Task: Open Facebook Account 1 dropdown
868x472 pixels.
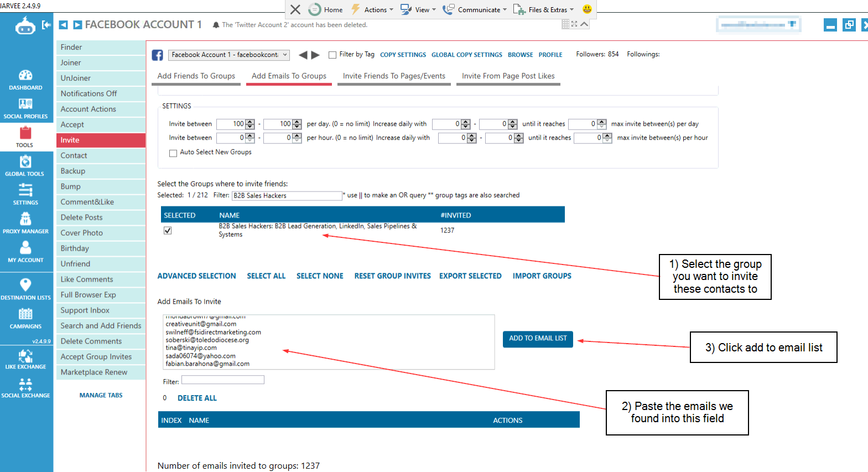Action: pos(229,55)
